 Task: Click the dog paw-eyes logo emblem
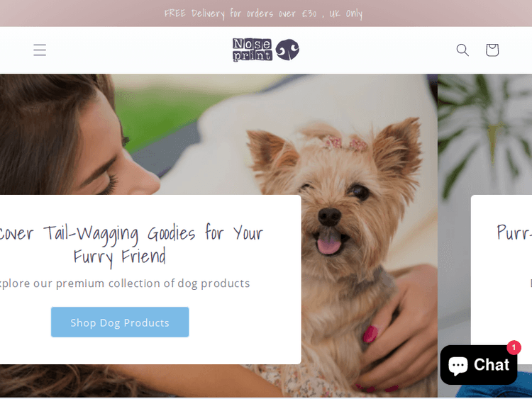(287, 50)
